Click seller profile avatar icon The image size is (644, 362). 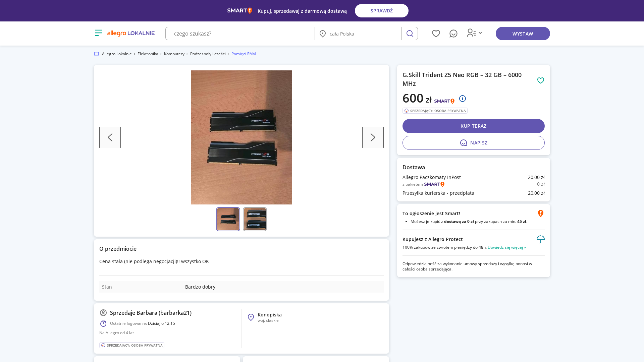(x=103, y=313)
